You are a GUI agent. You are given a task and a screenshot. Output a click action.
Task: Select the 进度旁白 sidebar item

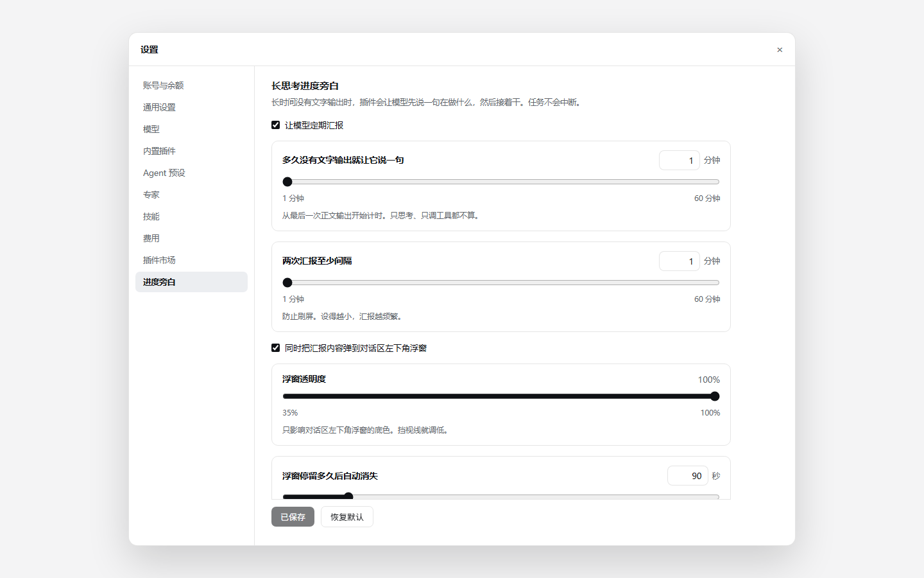click(x=191, y=282)
